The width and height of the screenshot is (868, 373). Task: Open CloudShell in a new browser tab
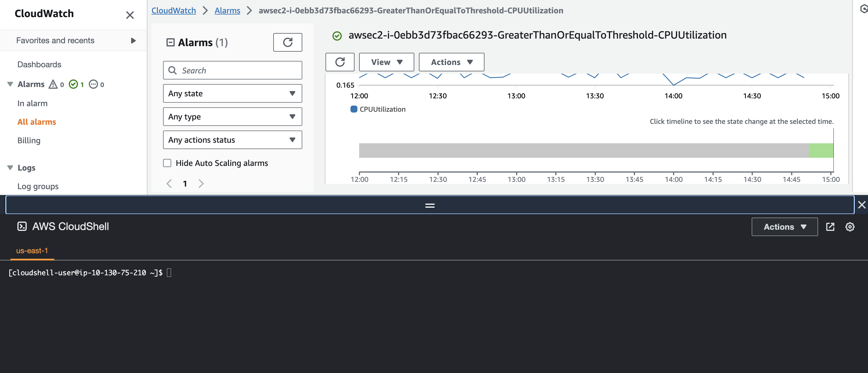coord(830,227)
